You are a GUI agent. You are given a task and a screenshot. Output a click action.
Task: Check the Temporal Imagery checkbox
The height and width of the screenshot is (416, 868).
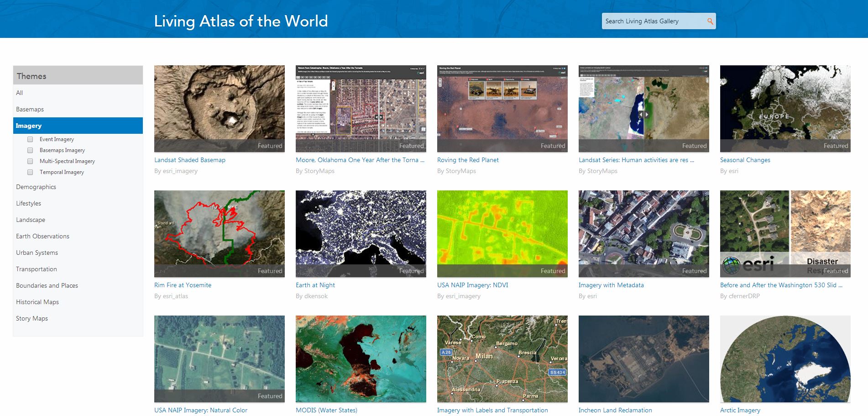click(30, 172)
